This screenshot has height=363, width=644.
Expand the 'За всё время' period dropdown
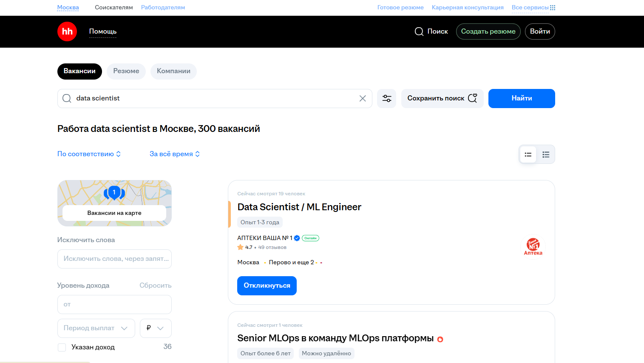point(175,154)
